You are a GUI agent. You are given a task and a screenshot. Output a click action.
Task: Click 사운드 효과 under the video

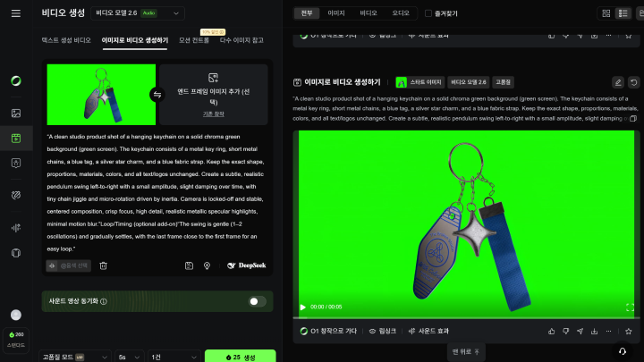pyautogui.click(x=428, y=331)
